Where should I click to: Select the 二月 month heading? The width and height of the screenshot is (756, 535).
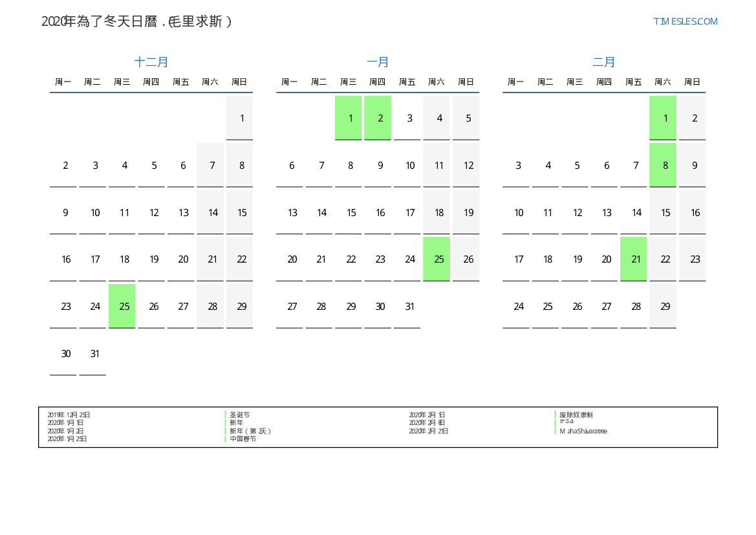point(604,62)
